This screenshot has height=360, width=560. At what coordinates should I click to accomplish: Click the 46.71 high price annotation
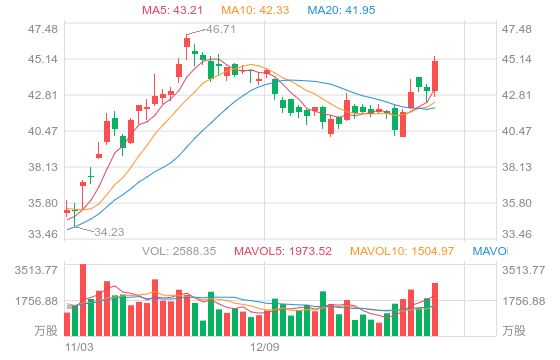click(221, 29)
